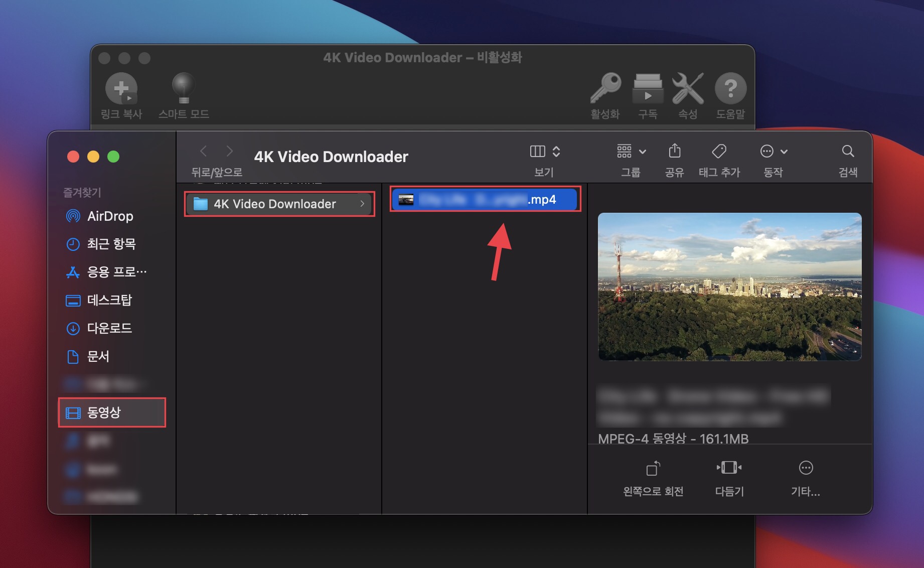Image resolution: width=924 pixels, height=568 pixels.
Task: Open 다운로드 in the Finder sidebar
Action: [112, 329]
